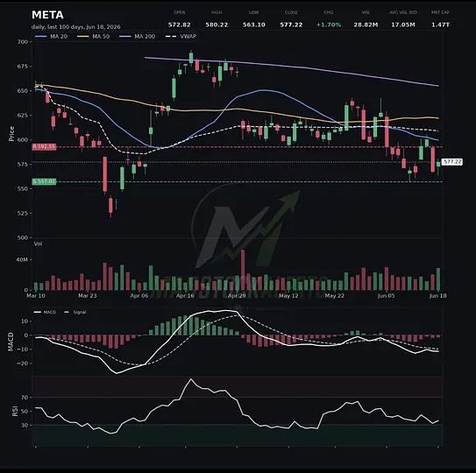Click the 550 price axis tick
Image resolution: width=476 pixels, height=473 pixels.
23,188
